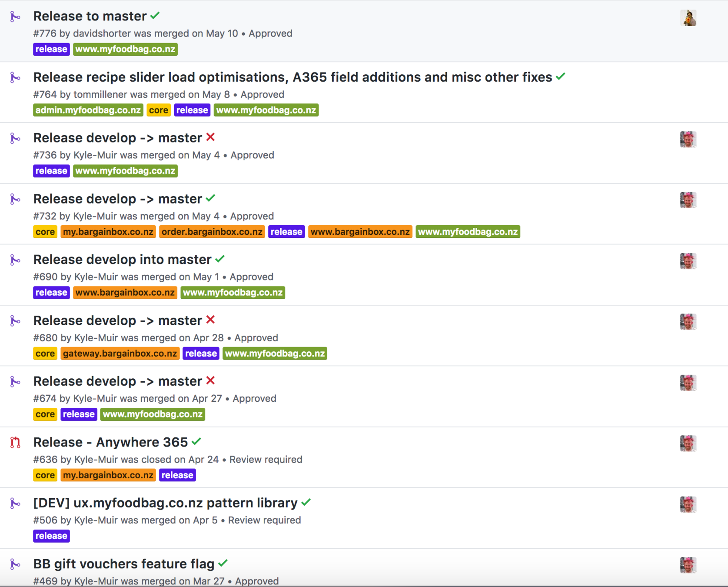This screenshot has height=587, width=728.
Task: Click assignee avatar on BB gift vouchers row
Action: coord(688,565)
